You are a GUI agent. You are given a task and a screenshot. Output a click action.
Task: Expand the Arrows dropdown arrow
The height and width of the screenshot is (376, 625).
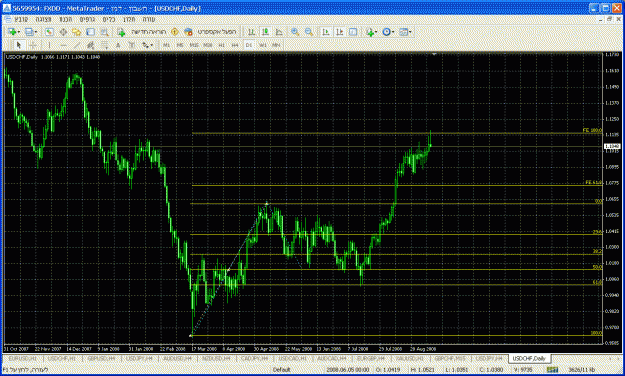[152, 45]
